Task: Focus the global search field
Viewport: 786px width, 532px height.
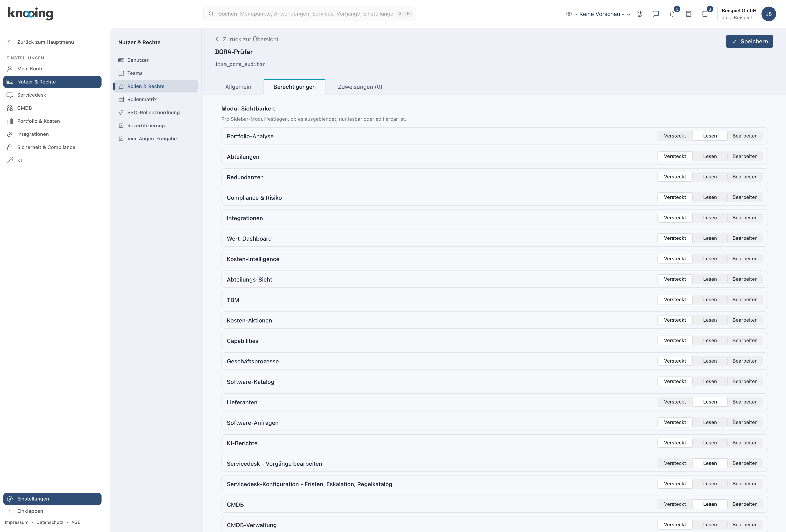Action: 309,14
